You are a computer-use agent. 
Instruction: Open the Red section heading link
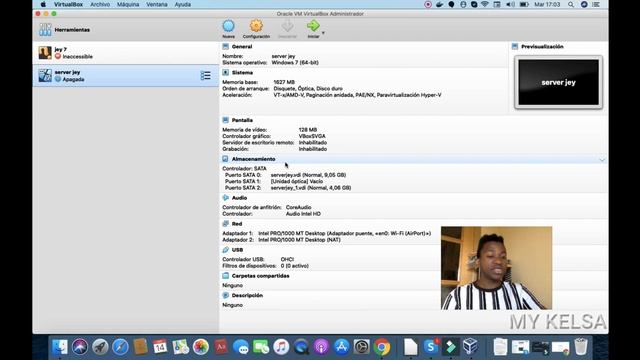tap(237, 224)
